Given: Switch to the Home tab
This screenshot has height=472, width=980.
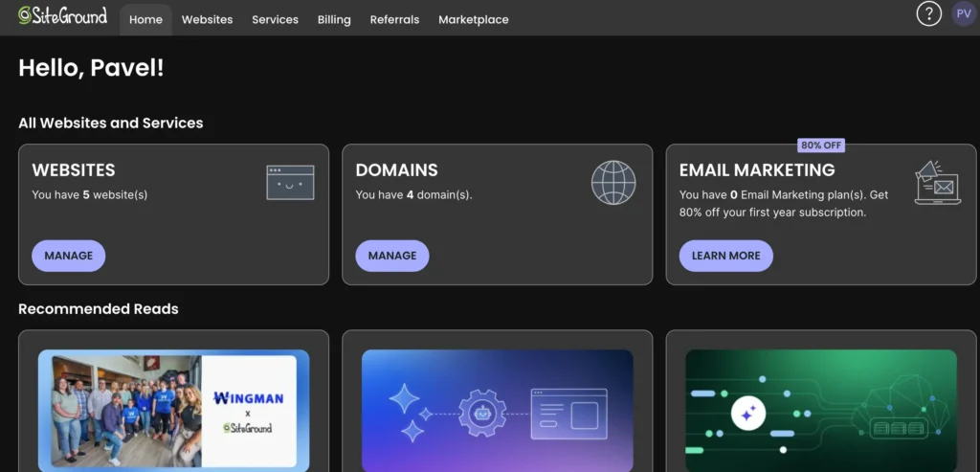Looking at the screenshot, I should (x=145, y=19).
